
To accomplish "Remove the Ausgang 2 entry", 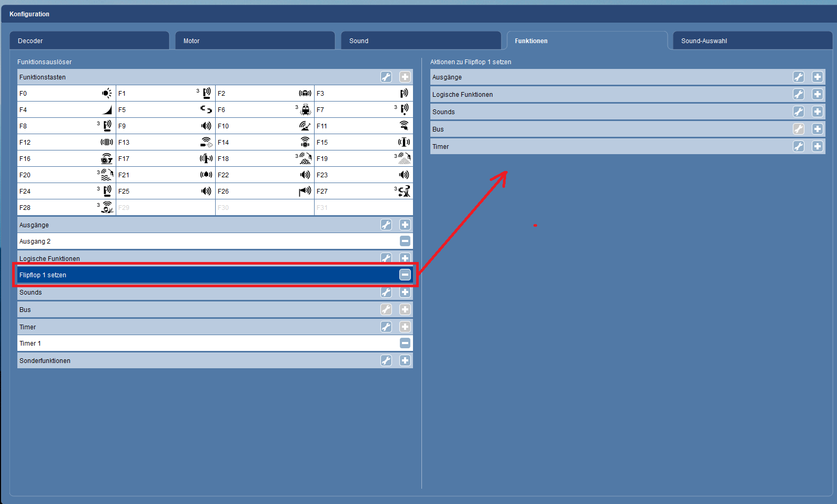I will coord(405,241).
